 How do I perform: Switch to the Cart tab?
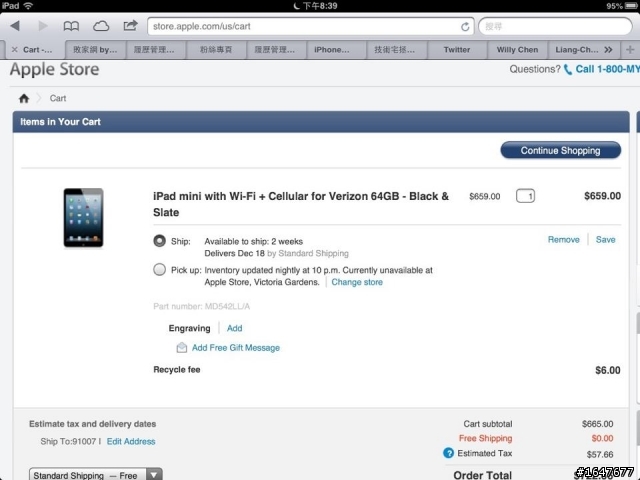coord(37,50)
